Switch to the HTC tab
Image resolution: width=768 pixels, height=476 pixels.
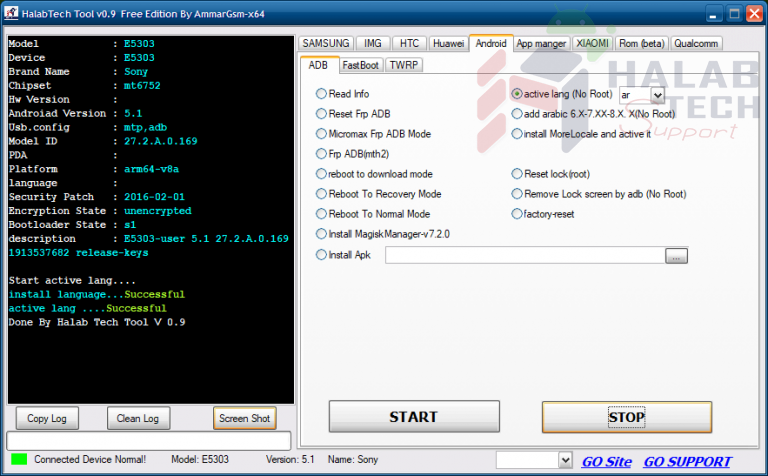point(409,44)
